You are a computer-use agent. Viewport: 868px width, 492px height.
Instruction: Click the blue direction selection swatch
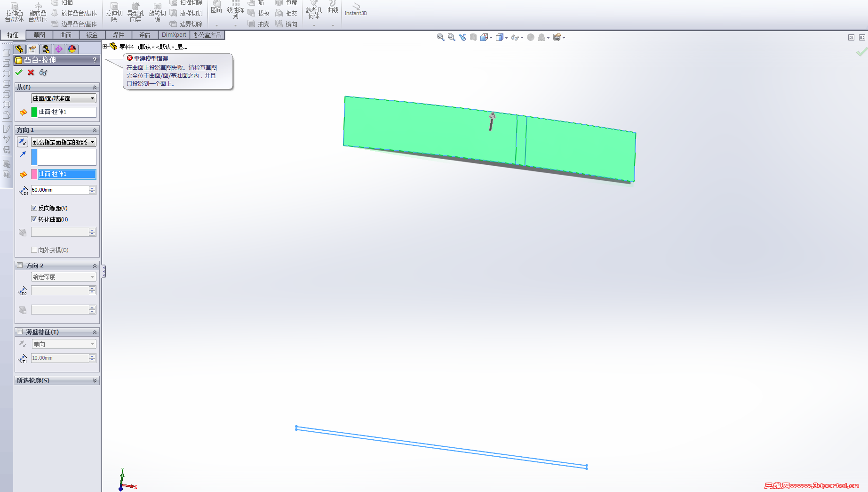[34, 157]
